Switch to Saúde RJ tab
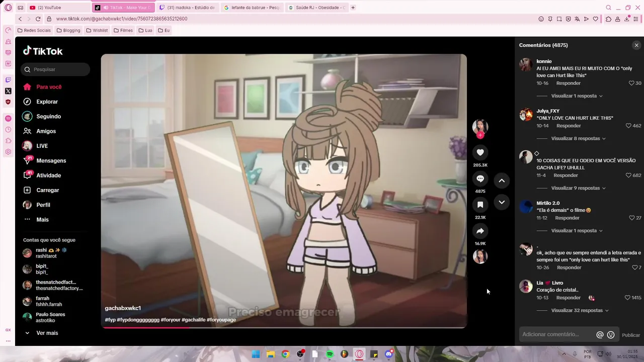 [x=316, y=8]
